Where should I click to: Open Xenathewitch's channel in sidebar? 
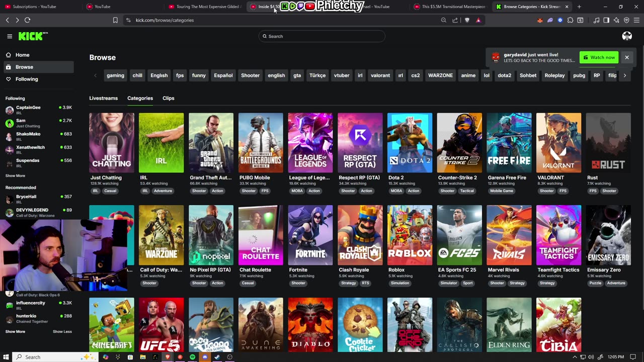point(39,149)
